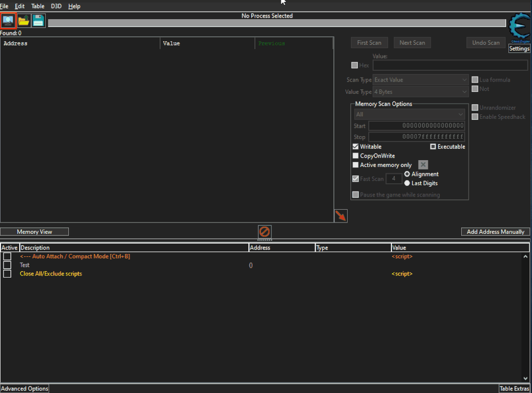Enable Speedhack checkbox
This screenshot has height=393, width=532.
point(475,116)
